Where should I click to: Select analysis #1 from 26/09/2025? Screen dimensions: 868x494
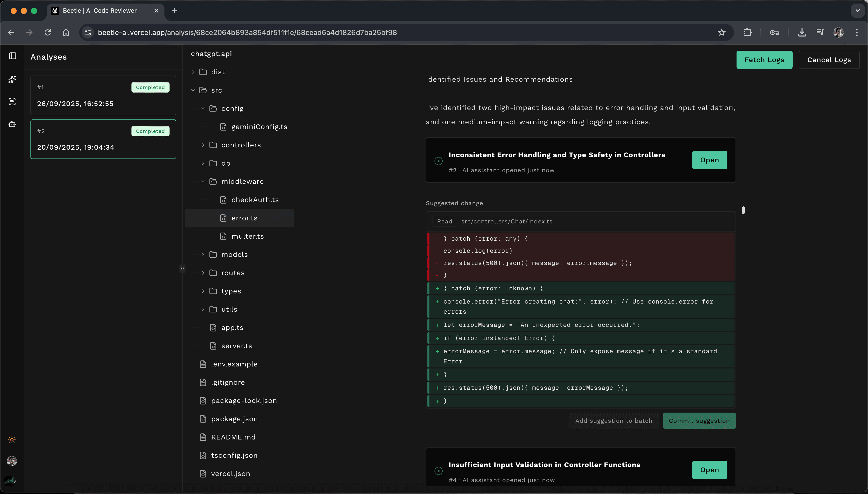tap(103, 96)
